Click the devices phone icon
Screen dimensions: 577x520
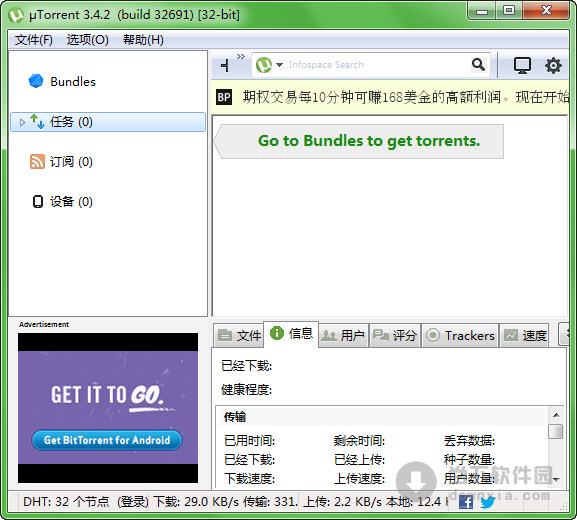pos(38,201)
